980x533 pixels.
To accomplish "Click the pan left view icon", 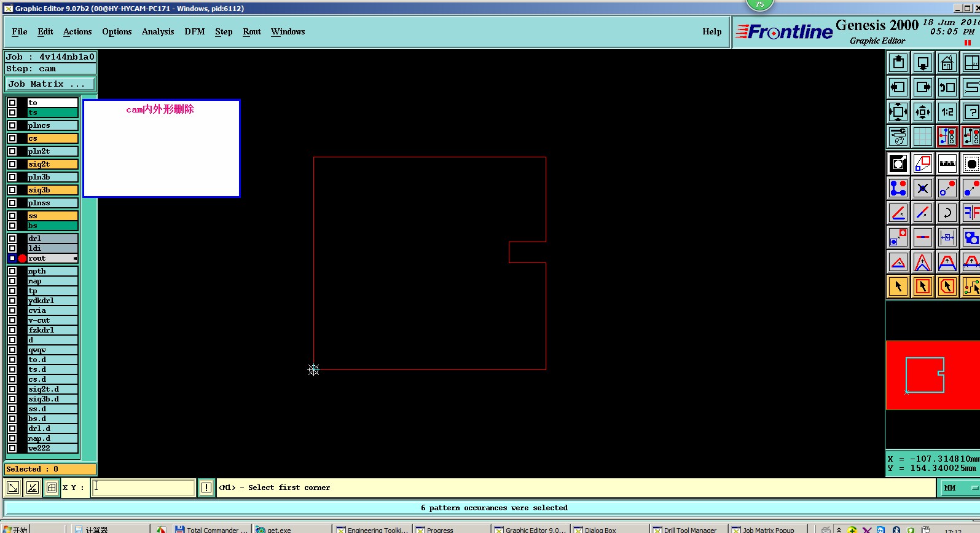I will point(898,87).
